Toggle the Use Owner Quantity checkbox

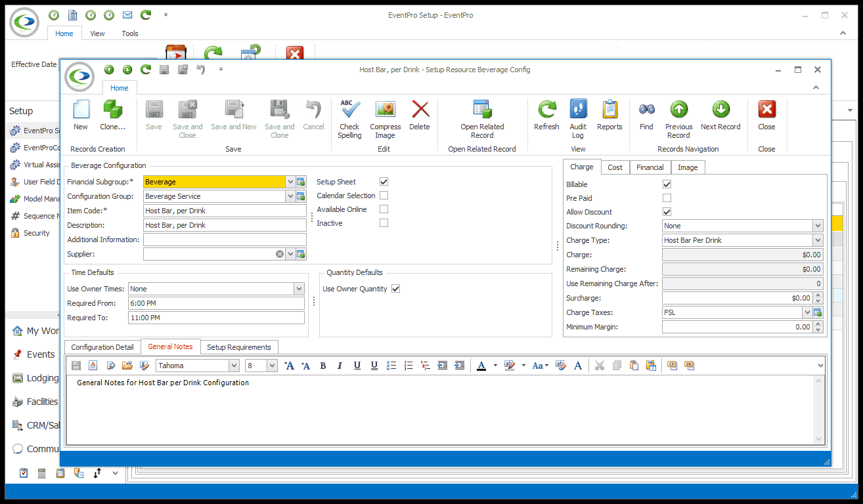point(395,289)
